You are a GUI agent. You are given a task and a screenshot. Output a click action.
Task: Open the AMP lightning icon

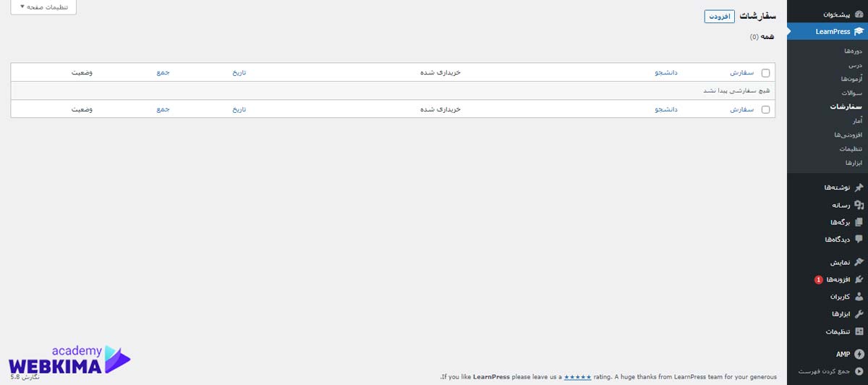click(x=859, y=354)
